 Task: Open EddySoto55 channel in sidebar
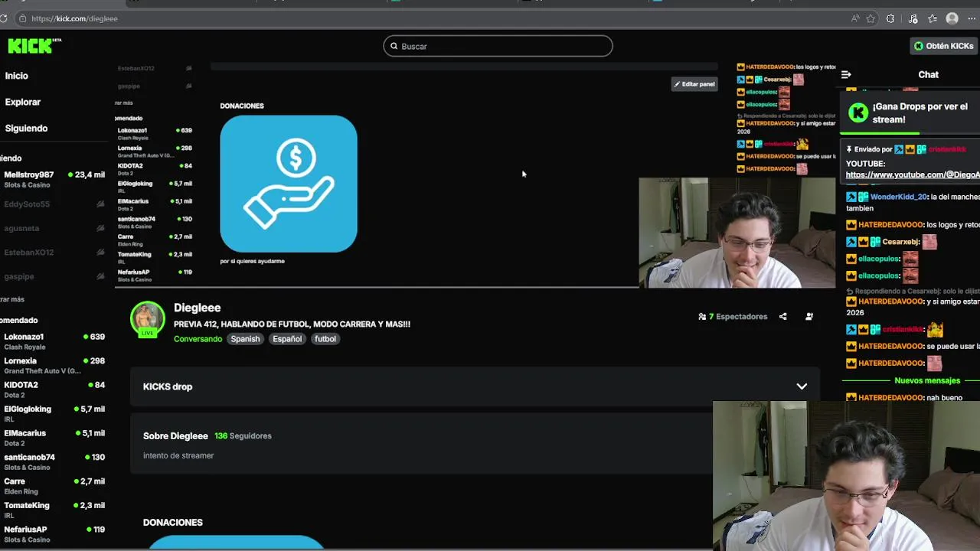(54, 204)
